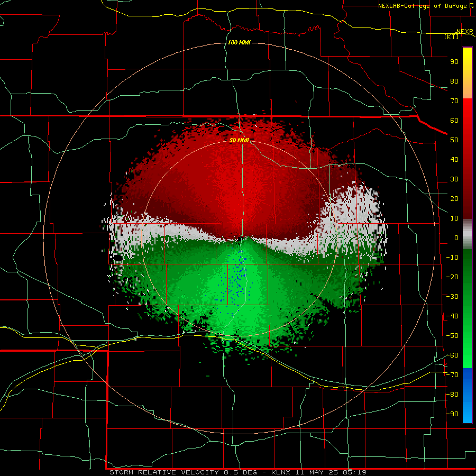Viewport: 476px width, 476px height.
Task: Click the 05:19 scan time text
Action: coord(354,472)
